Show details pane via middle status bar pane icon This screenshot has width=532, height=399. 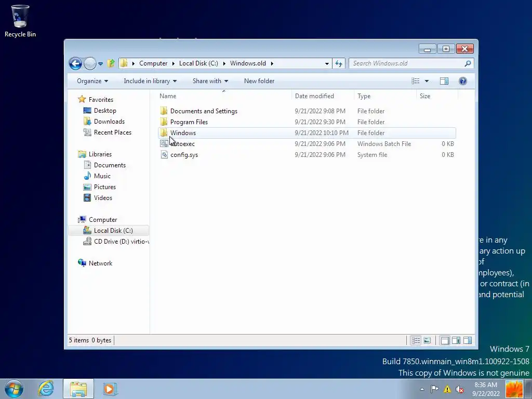(x=456, y=340)
